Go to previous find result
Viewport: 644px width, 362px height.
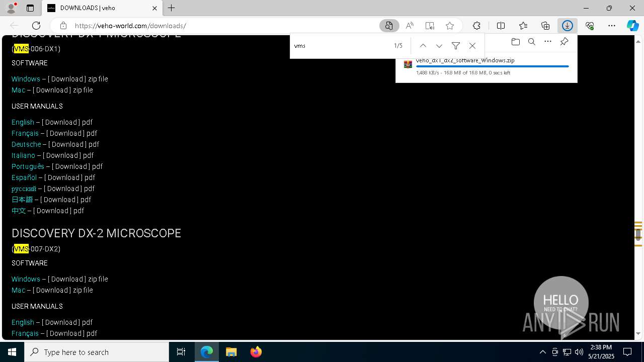423,46
